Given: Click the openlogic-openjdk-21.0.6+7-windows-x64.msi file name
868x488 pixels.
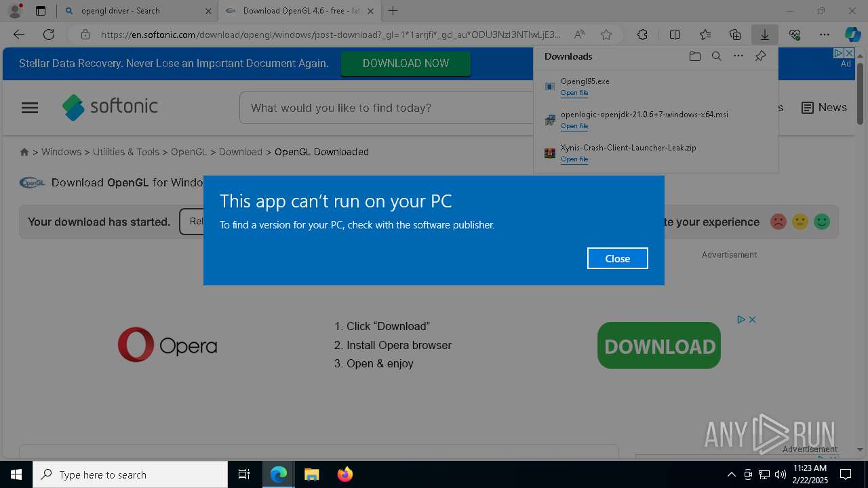Looking at the screenshot, I should (644, 115).
